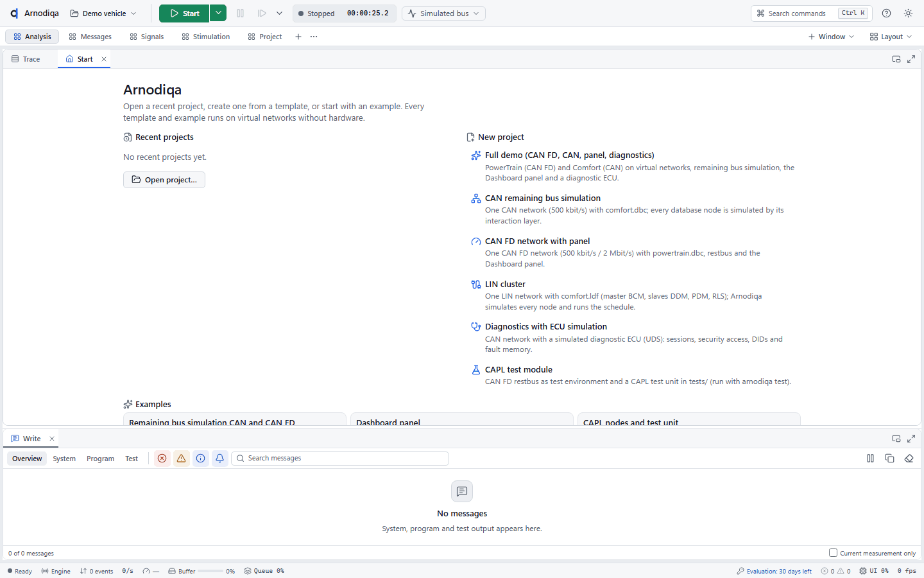Click the Open project... button
The height and width of the screenshot is (578, 924).
point(164,180)
